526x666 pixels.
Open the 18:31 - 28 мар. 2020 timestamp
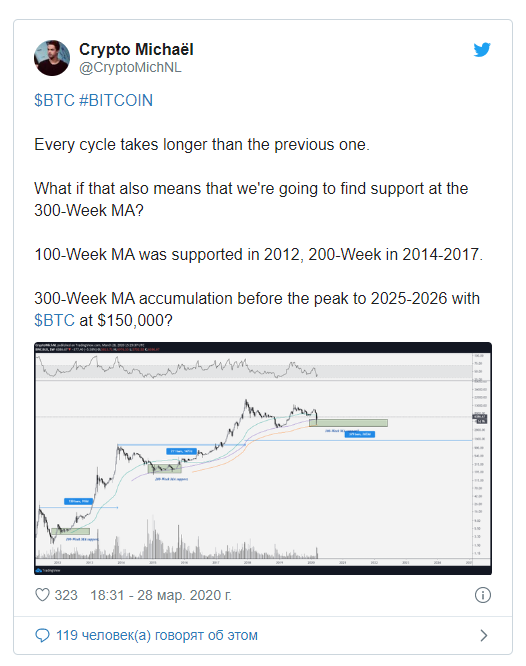[161, 595]
